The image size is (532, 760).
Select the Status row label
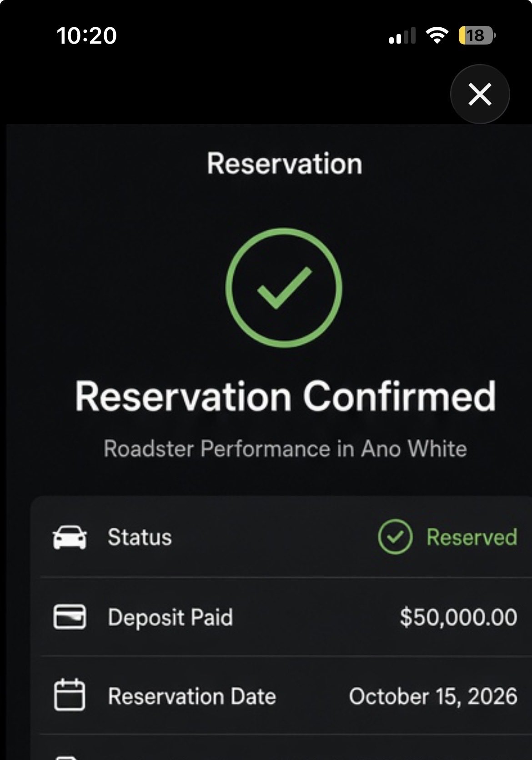140,537
